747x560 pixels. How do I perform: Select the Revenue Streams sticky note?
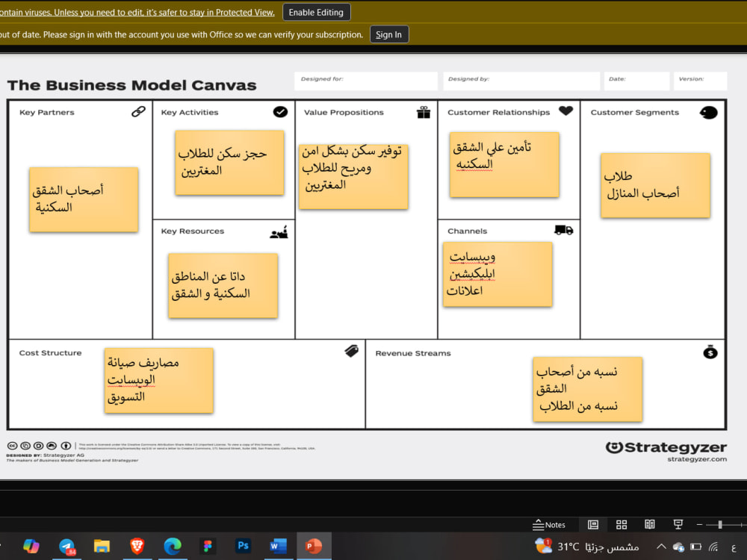[588, 390]
